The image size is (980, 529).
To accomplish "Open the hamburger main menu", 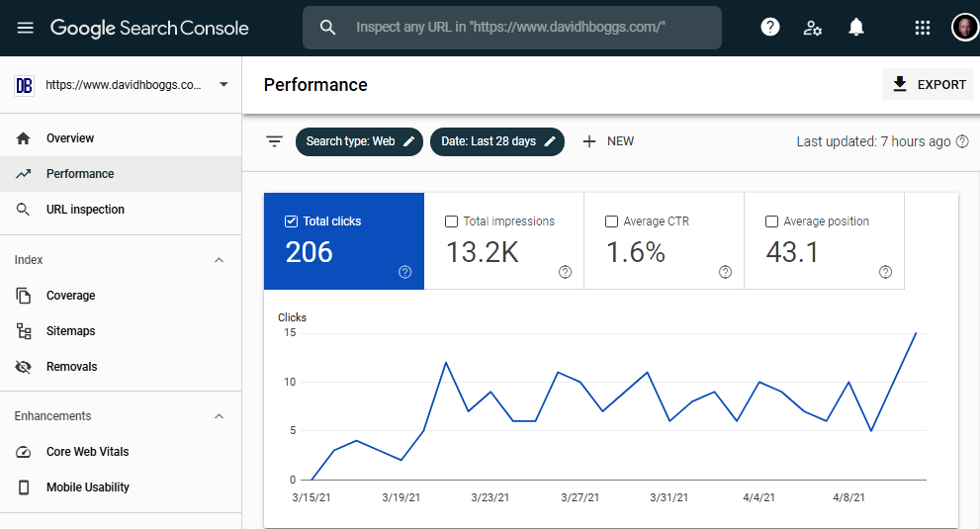I will point(25,28).
